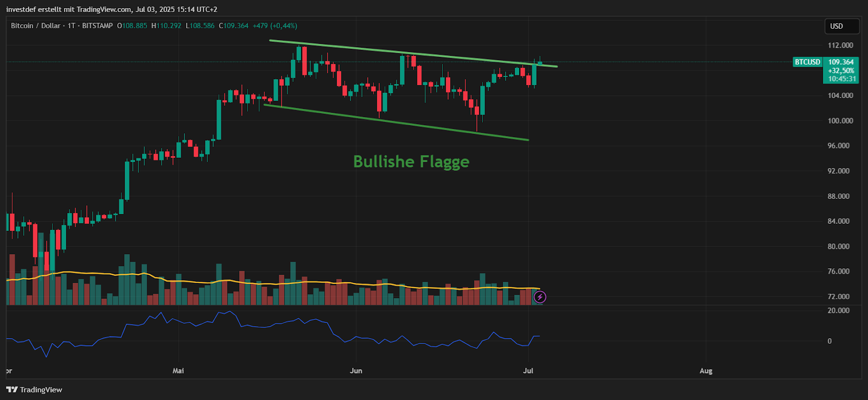Click the 20.000 indicator axis label
The width and height of the screenshot is (868, 400).
[x=839, y=311]
